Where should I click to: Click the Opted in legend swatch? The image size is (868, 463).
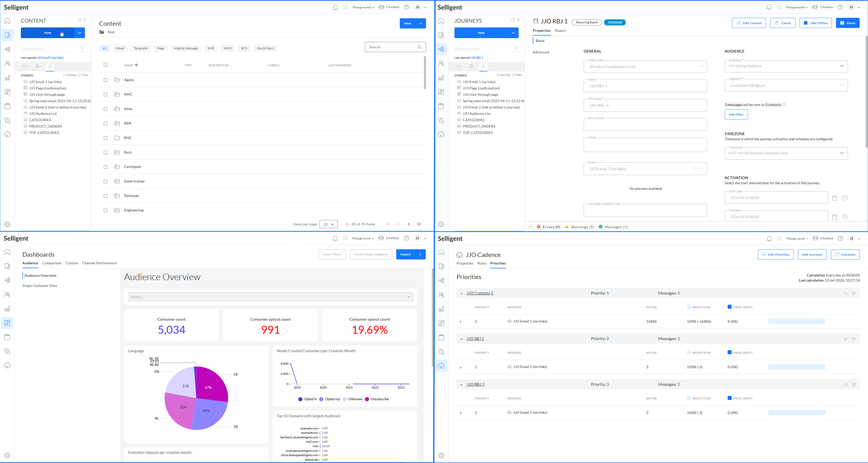click(300, 399)
